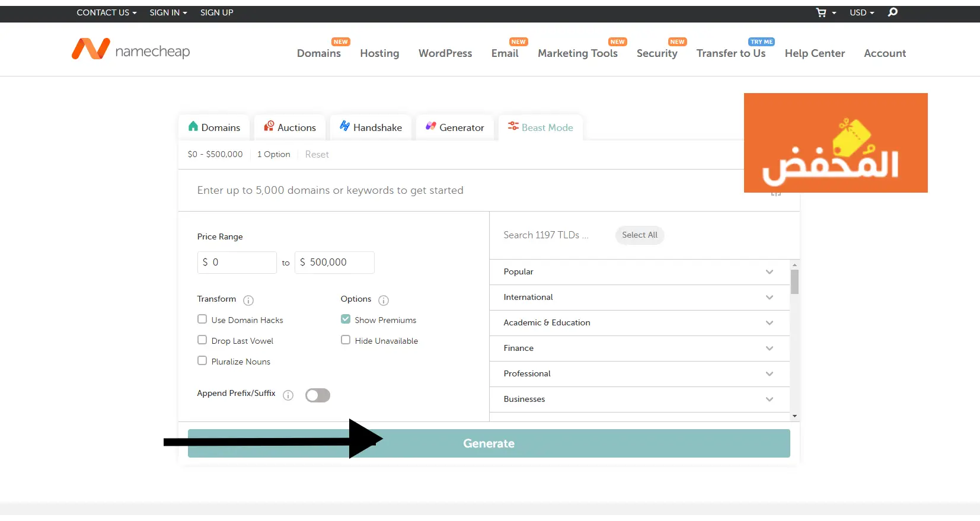This screenshot has height=521, width=980.
Task: Switch to the Auctions tab
Action: coord(290,127)
